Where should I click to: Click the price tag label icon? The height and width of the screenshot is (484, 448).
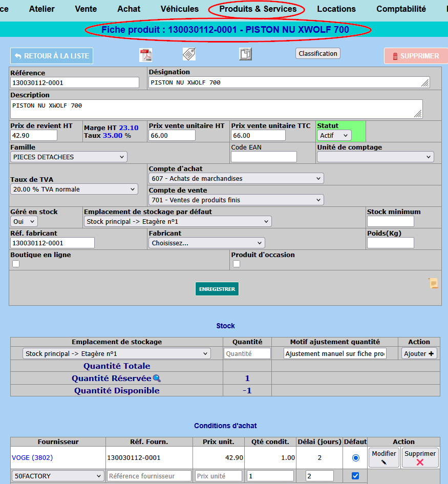point(189,54)
